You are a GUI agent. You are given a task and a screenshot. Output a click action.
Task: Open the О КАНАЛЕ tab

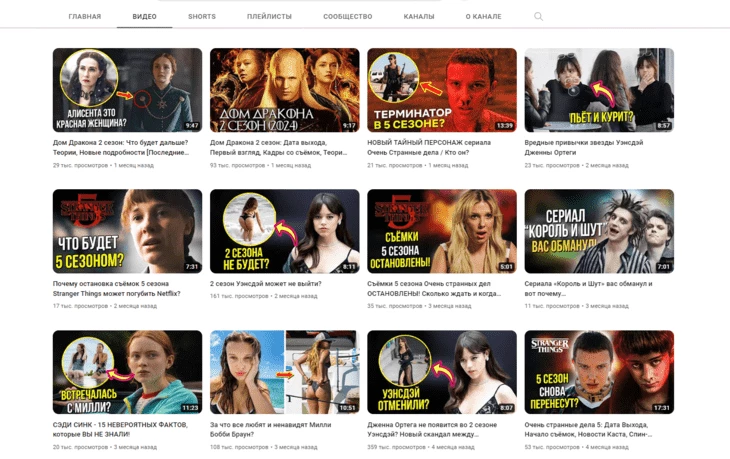coord(483,16)
